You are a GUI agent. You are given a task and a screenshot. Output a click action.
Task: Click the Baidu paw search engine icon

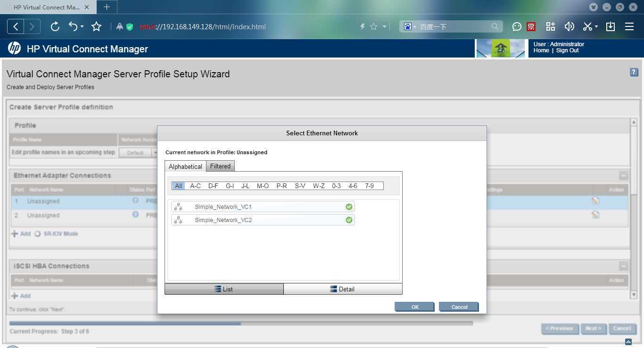[x=408, y=27]
